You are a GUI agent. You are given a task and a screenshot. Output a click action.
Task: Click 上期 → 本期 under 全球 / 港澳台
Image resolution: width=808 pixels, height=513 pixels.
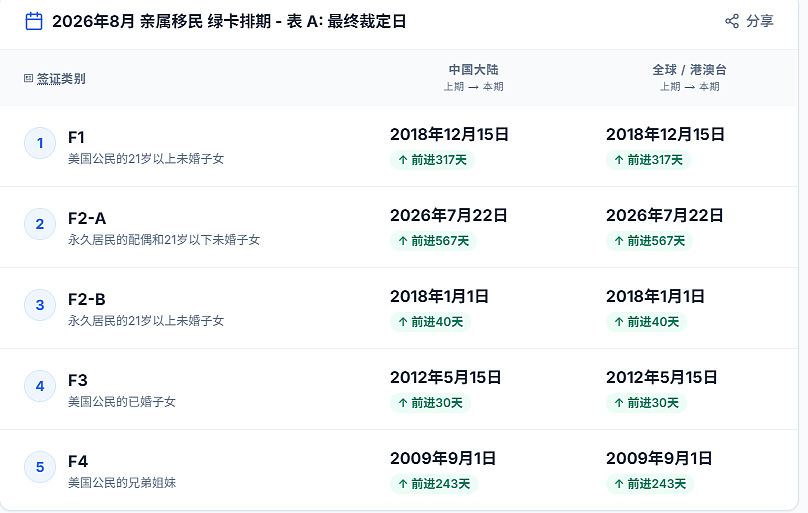689,87
